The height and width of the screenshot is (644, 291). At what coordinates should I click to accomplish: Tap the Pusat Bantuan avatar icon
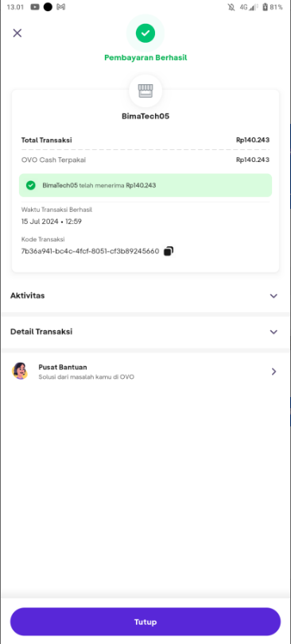[x=20, y=371]
